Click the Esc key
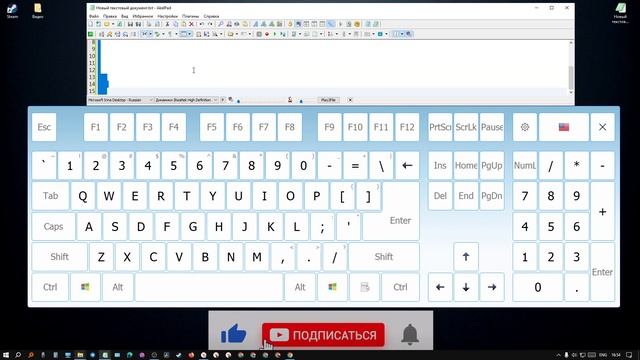 pos(44,127)
